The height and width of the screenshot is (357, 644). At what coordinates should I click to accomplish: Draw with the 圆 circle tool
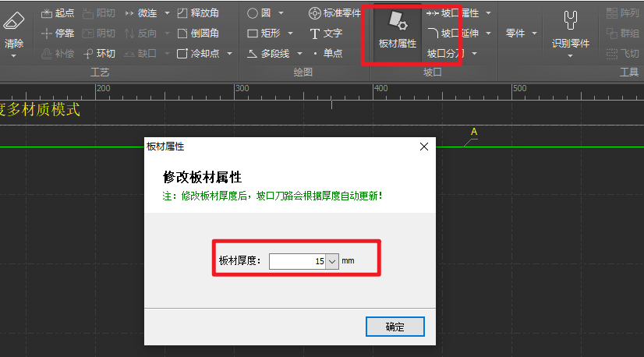coord(259,13)
